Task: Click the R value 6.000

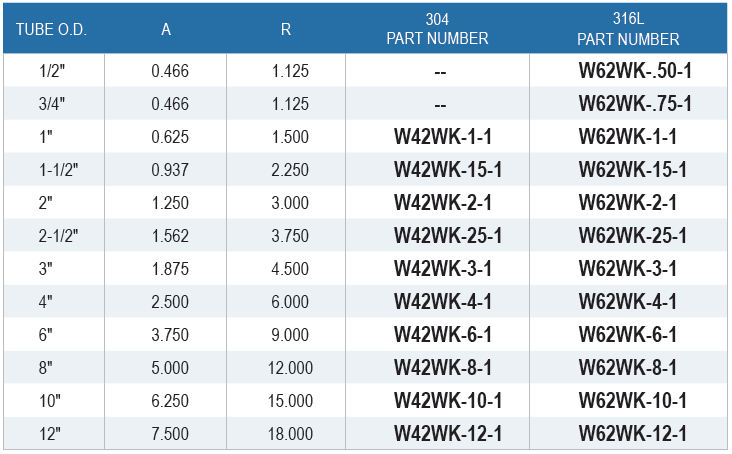Action: [x=290, y=301]
